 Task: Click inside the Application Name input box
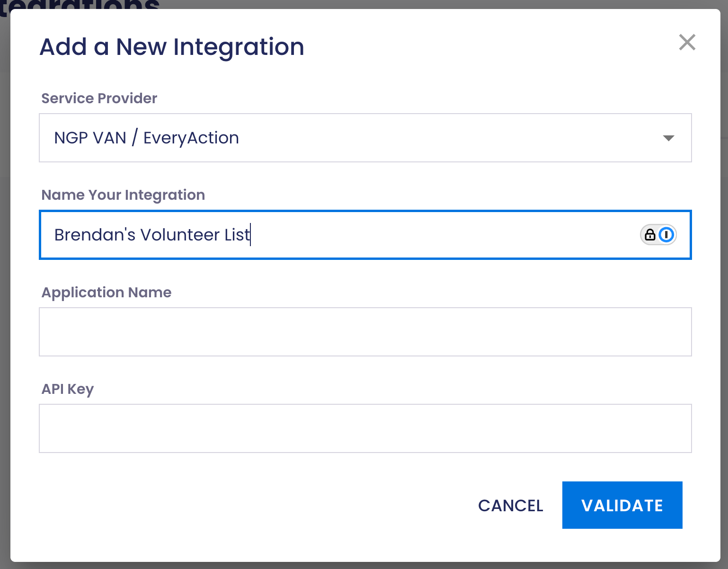click(x=364, y=332)
